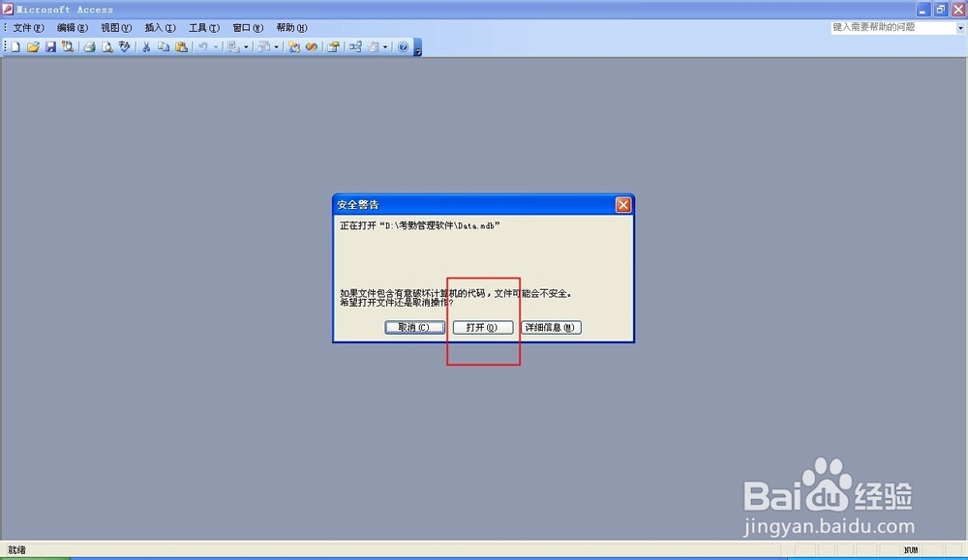Open the Microsoft Script Editor icon
Viewport: 968px width, 560px height.
click(311, 46)
